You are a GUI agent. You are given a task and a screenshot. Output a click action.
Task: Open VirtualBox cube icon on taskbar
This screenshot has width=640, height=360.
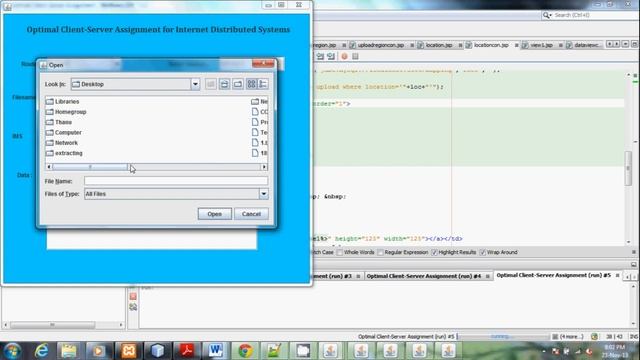(158, 351)
